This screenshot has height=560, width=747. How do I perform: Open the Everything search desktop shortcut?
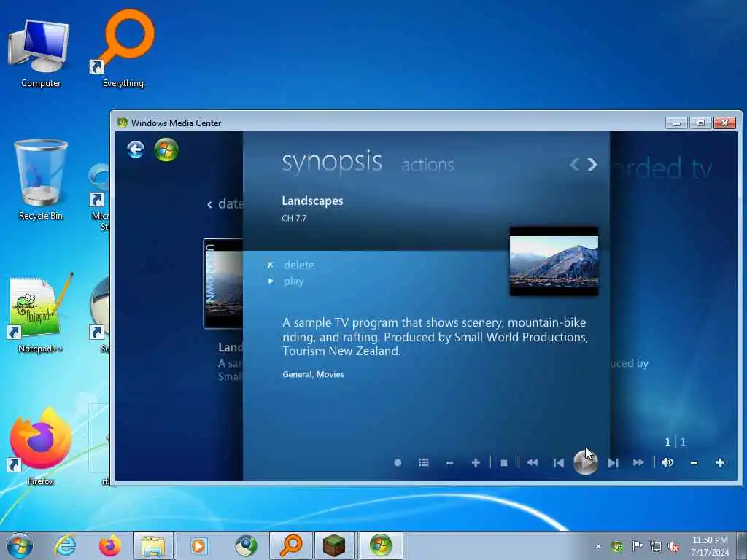coord(123,50)
